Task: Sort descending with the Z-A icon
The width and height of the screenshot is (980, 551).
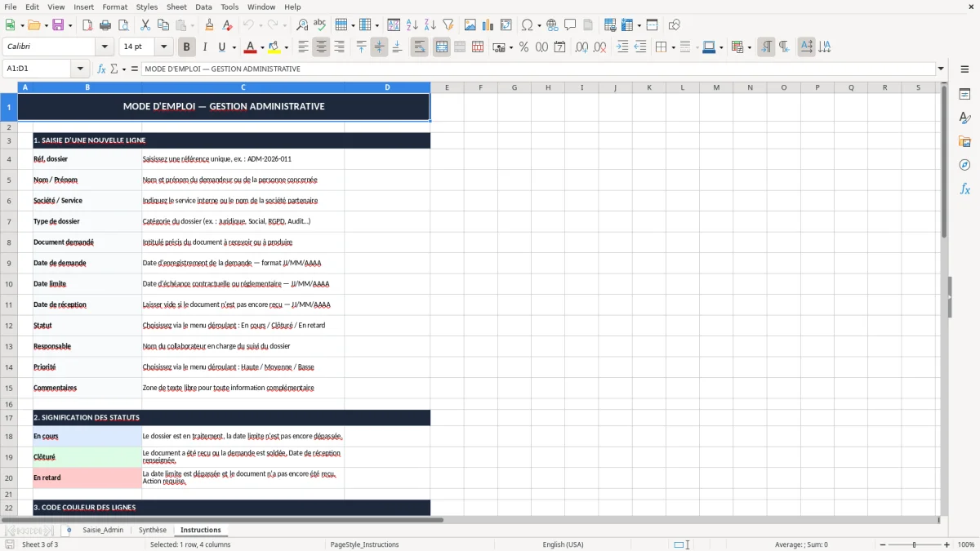Action: pos(430,25)
